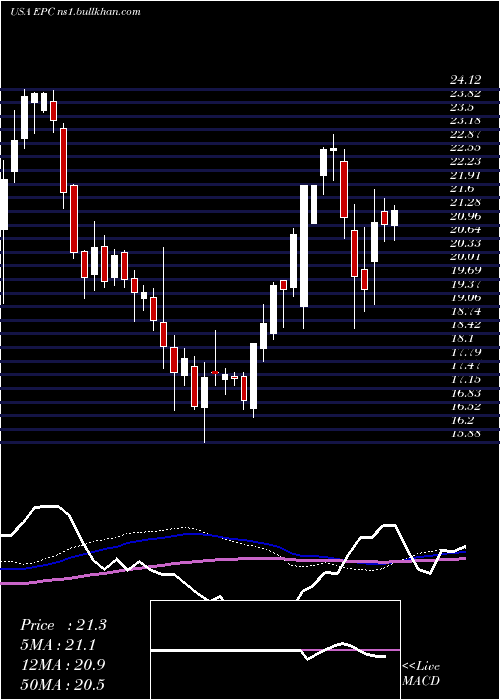This screenshot has height=700, width=500.
Task: Select the 21.6 price axis label
Action: [461, 189]
